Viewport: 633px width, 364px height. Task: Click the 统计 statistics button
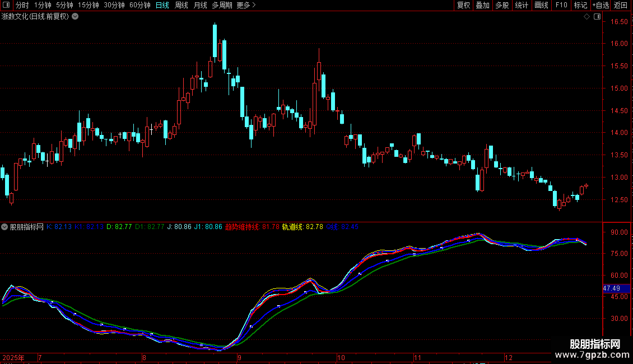pos(522,5)
